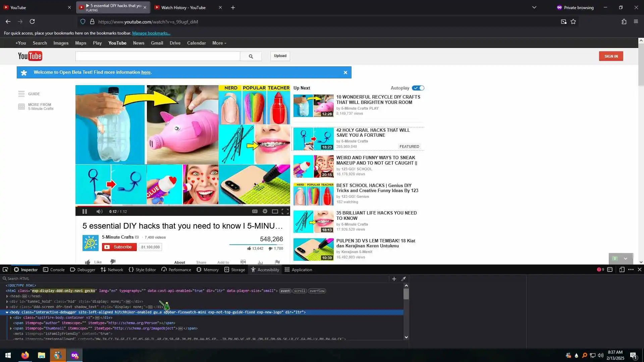Open the More dropdown in the Google bar

(219, 43)
